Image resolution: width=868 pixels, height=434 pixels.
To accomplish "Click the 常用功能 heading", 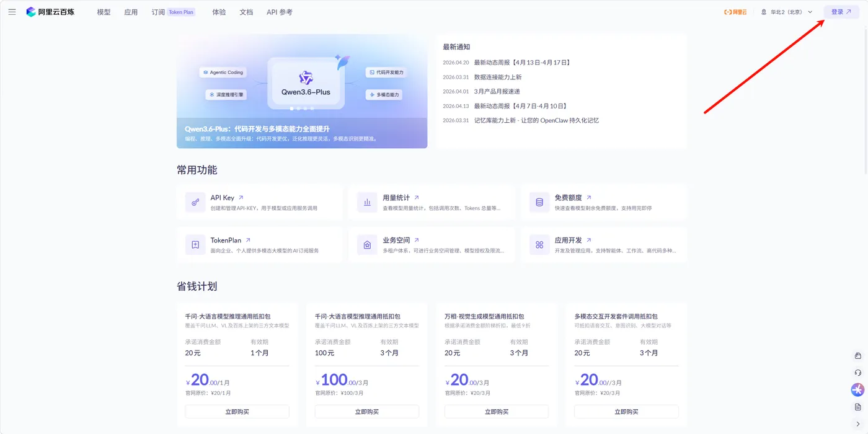I will tap(197, 170).
